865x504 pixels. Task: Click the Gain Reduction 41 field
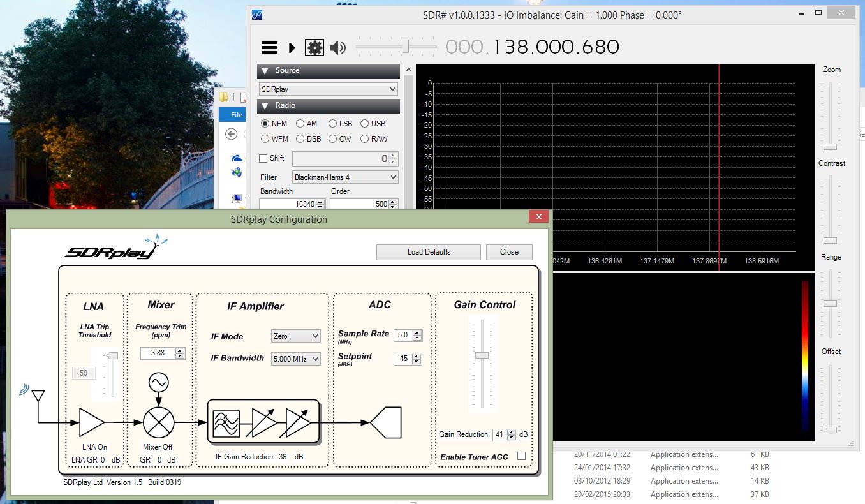click(499, 434)
